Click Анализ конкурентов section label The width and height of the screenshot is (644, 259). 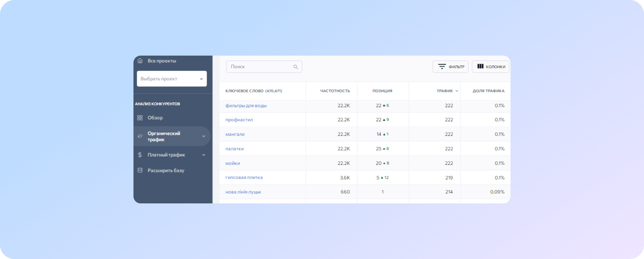[x=158, y=104]
